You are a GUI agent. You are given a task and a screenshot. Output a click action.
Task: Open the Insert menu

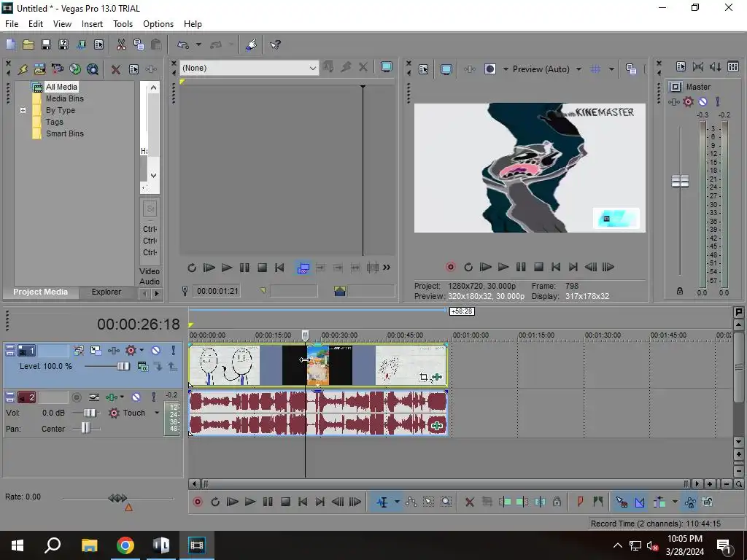coord(92,24)
